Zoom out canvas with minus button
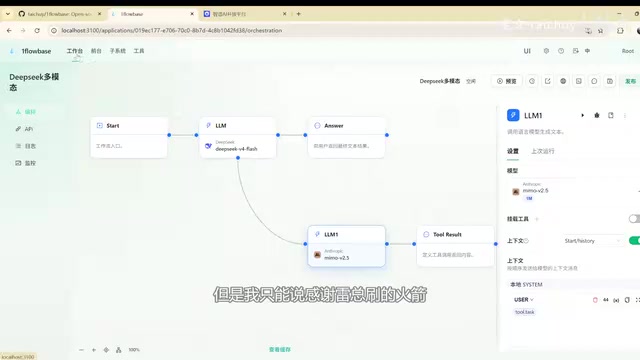640x360 pixels. click(81, 350)
